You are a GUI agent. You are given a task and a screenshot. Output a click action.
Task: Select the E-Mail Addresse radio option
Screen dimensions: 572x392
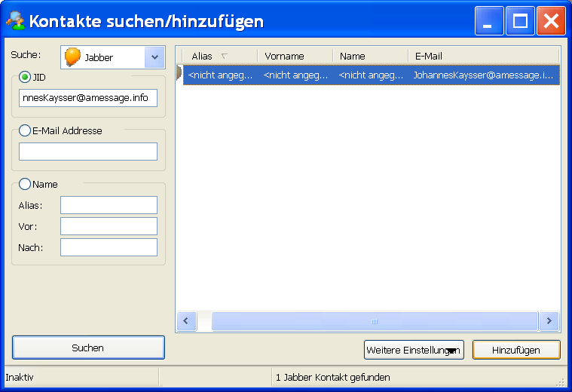point(25,130)
